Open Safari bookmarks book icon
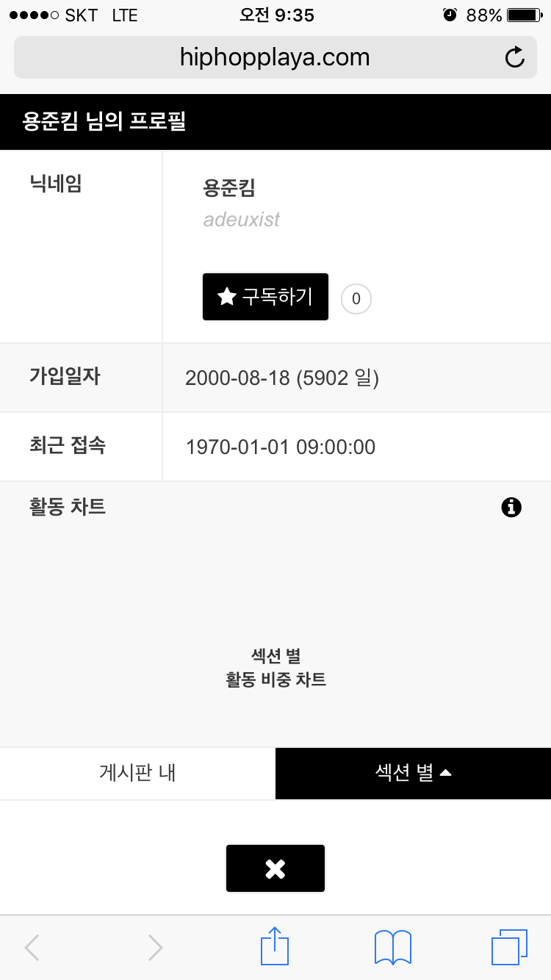Viewport: 551px width, 980px height. pyautogui.click(x=393, y=948)
